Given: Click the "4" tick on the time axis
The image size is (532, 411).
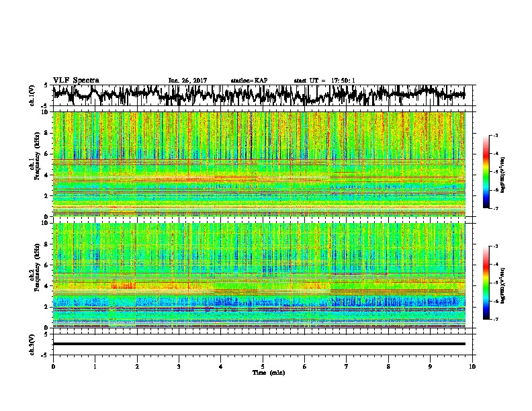Looking at the screenshot, I should pos(221,367).
